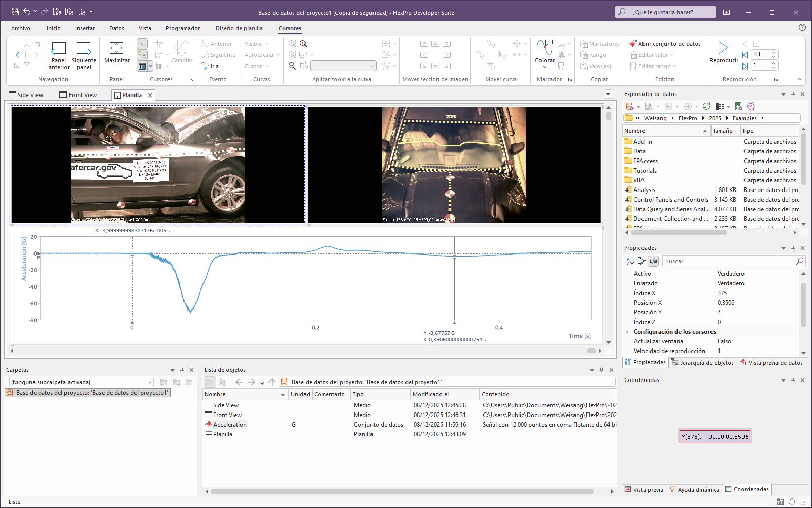Viewport: 812px width, 508px height.
Task: Click Abrir conjunto de datos
Action: point(664,44)
